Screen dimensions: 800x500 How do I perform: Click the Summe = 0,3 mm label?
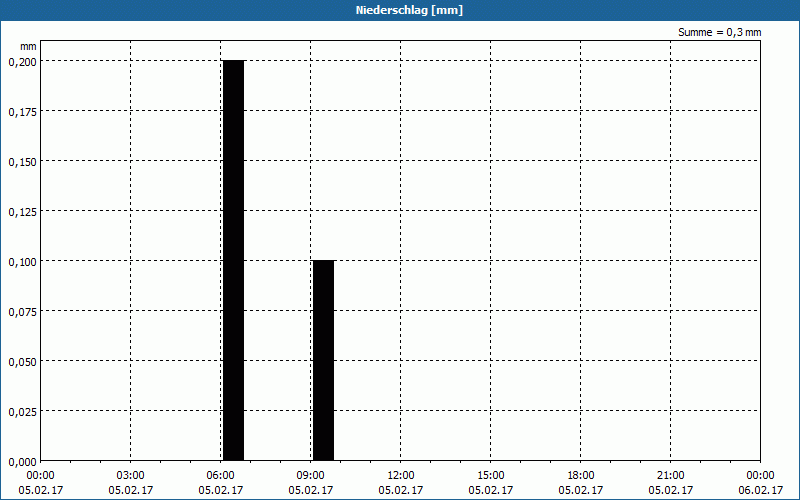tap(719, 32)
